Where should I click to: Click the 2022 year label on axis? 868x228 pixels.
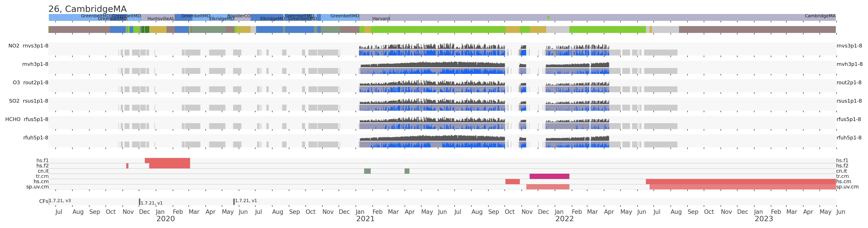click(x=564, y=219)
